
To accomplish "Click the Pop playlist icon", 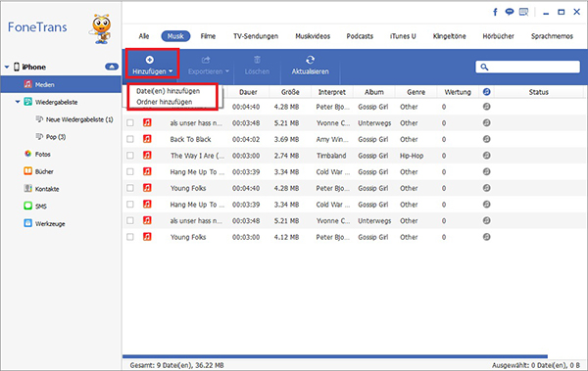I will (39, 136).
